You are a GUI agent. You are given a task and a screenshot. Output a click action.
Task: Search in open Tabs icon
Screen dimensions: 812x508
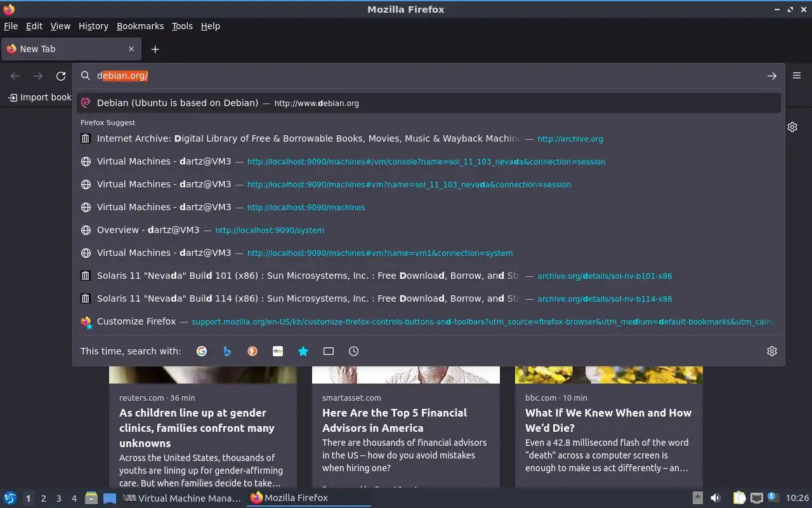[329, 351]
